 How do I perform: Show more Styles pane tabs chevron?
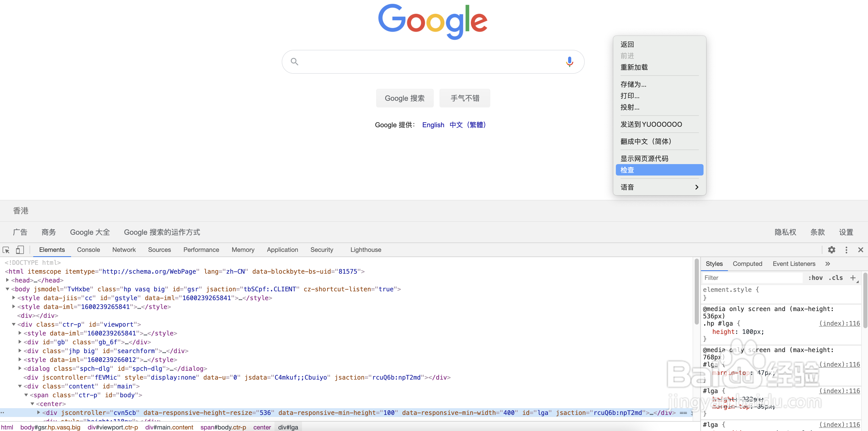click(828, 264)
